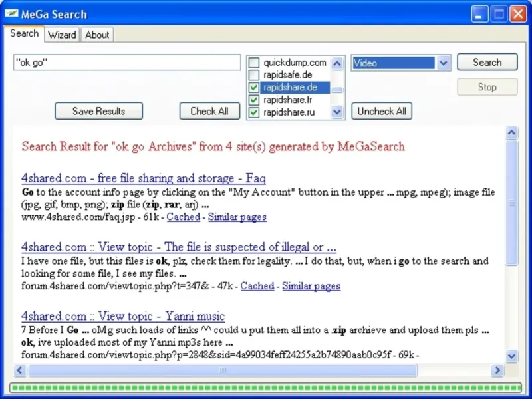Open Similar pages for faq.jsp result

click(x=237, y=217)
